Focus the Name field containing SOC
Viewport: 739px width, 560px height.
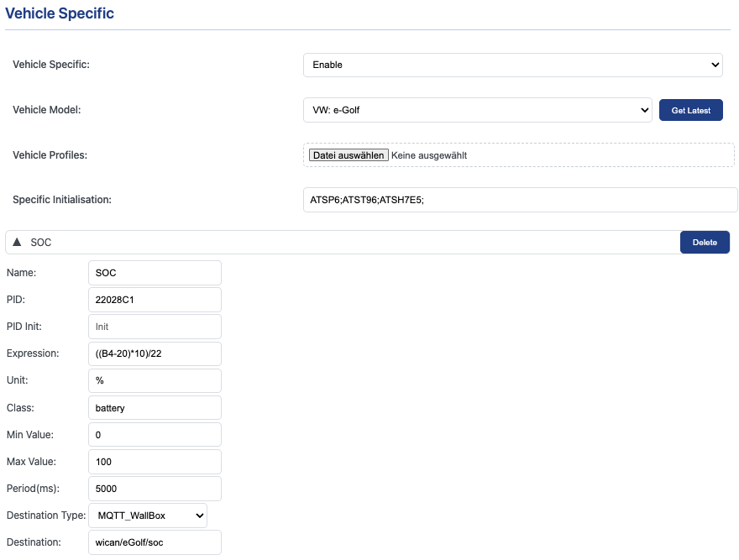[x=155, y=273]
